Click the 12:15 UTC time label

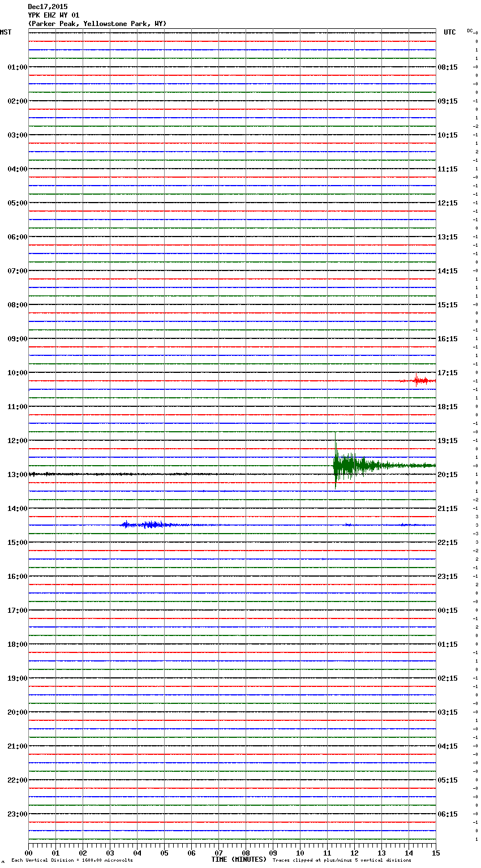448,203
